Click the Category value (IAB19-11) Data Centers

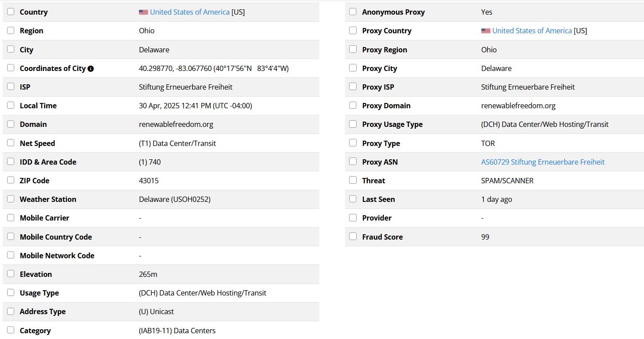tap(177, 331)
